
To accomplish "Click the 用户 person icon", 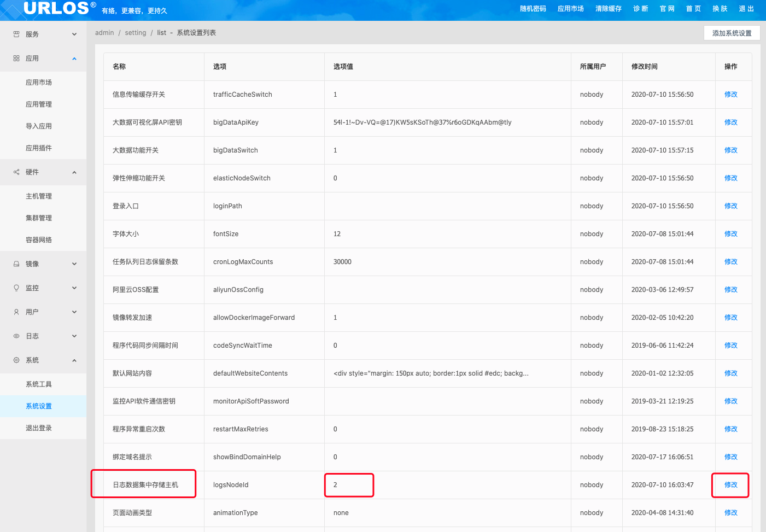I will click(x=16, y=312).
